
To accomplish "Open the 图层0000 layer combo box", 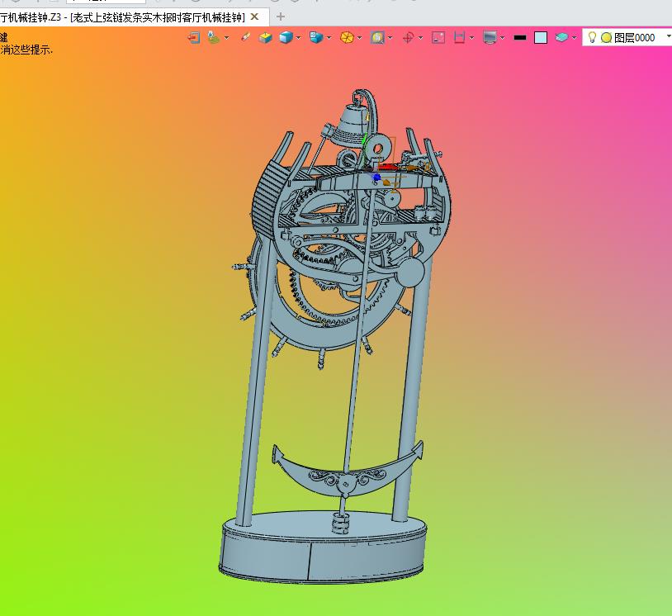I will pyautogui.click(x=627, y=38).
